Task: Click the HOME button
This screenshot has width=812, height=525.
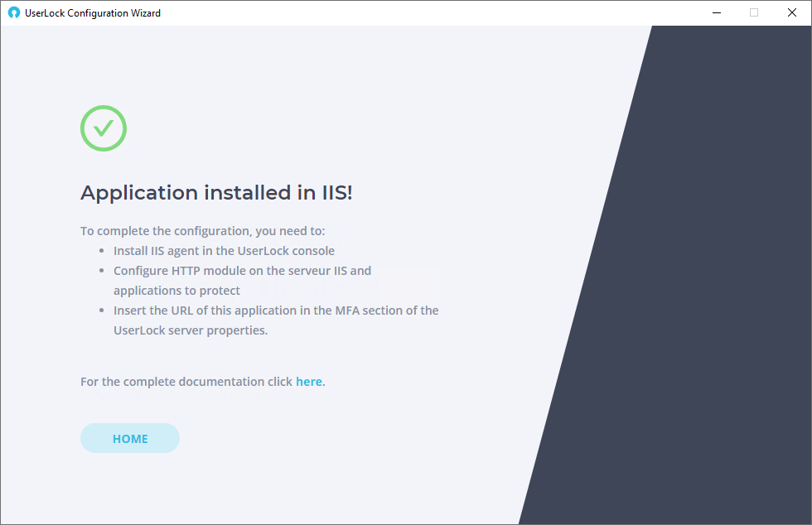Action: pos(130,438)
